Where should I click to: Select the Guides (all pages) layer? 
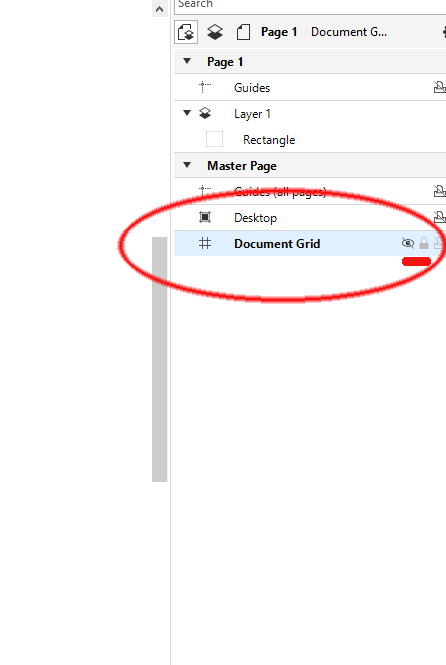click(310, 192)
